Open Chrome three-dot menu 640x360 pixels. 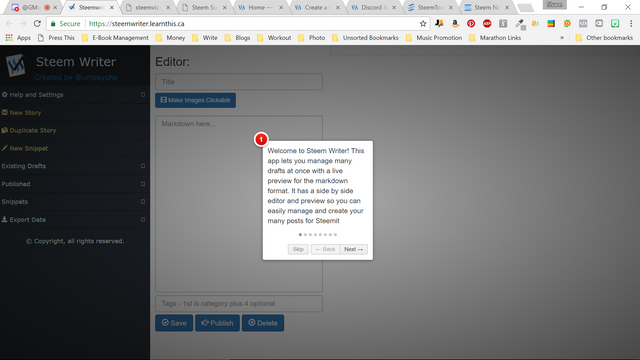pos(631,24)
